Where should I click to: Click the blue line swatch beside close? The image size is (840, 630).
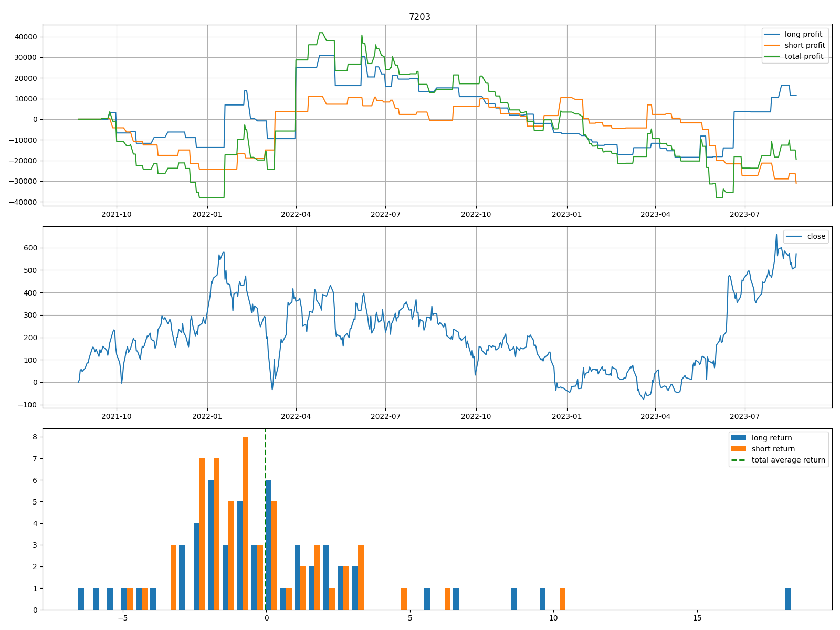[794, 237]
